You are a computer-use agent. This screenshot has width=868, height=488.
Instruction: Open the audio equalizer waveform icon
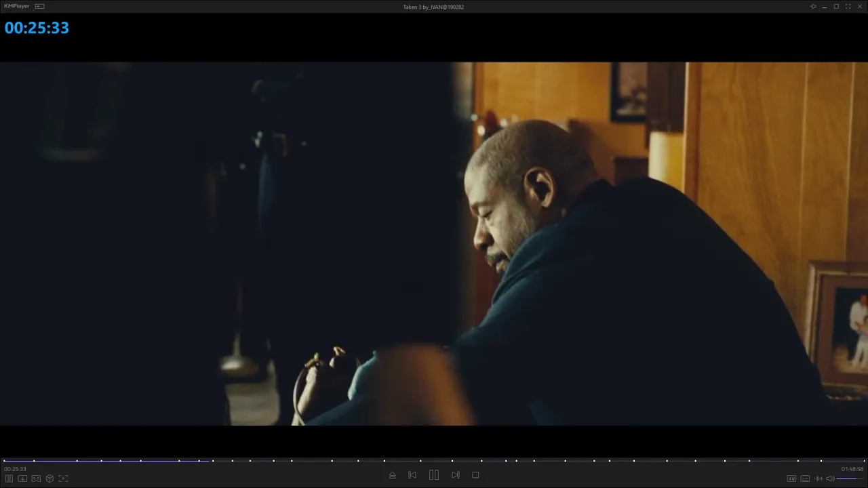pyautogui.click(x=818, y=479)
